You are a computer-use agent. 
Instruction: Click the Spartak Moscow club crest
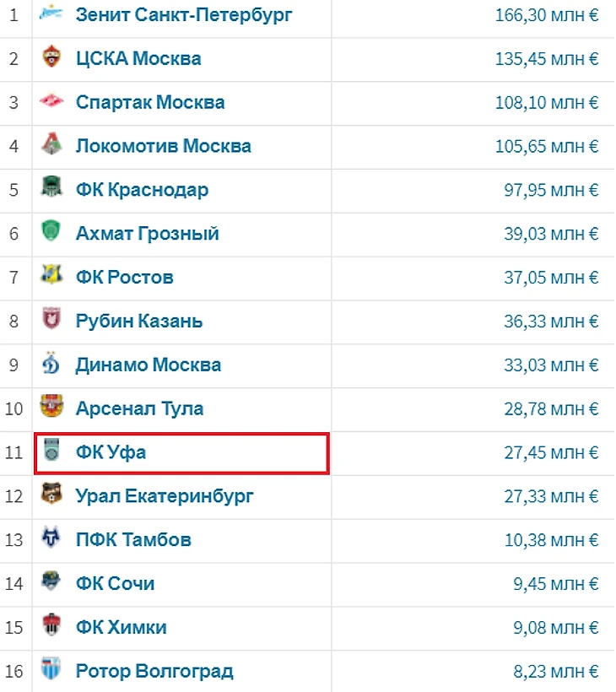(x=52, y=102)
